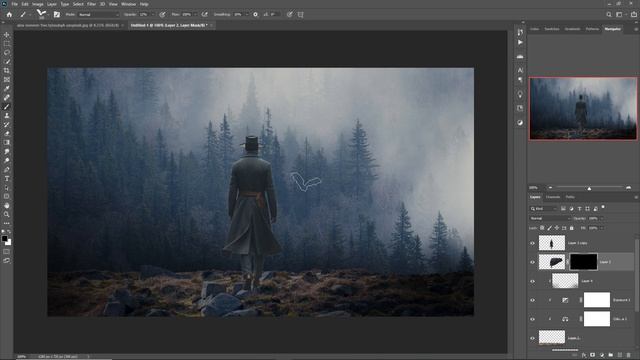The image size is (640, 360).
Task: Add layer style with fx icon
Action: (584, 356)
